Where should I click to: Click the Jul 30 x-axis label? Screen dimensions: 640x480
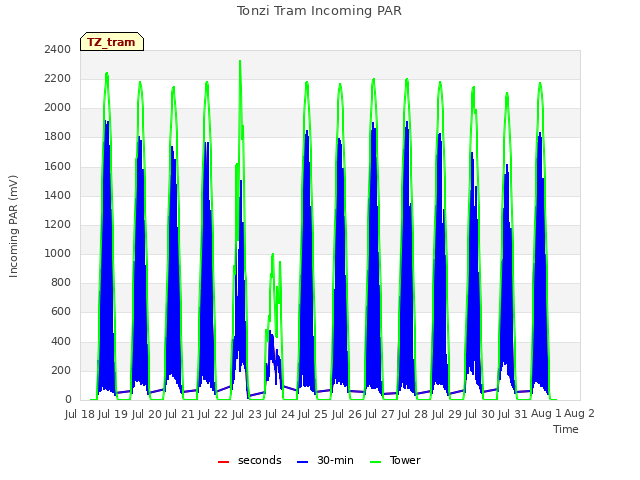[x=480, y=414]
